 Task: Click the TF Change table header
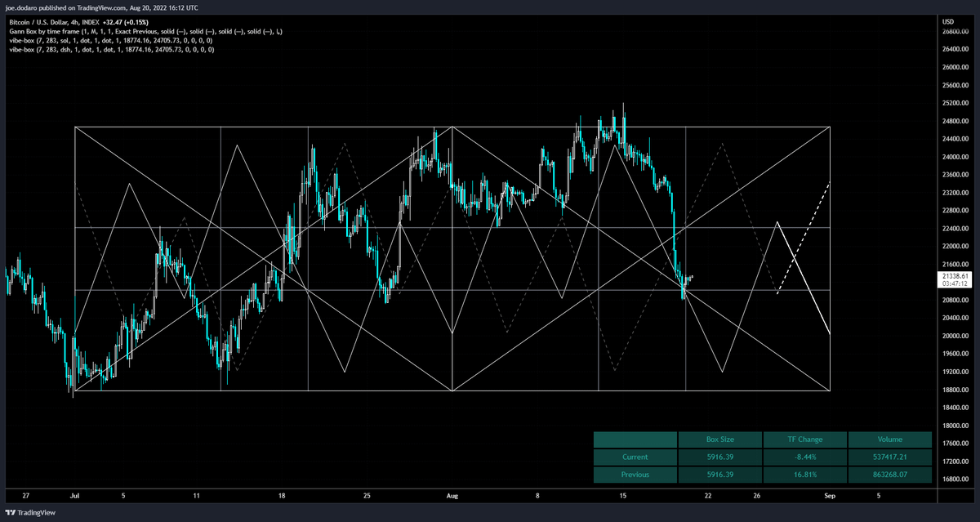click(804, 439)
